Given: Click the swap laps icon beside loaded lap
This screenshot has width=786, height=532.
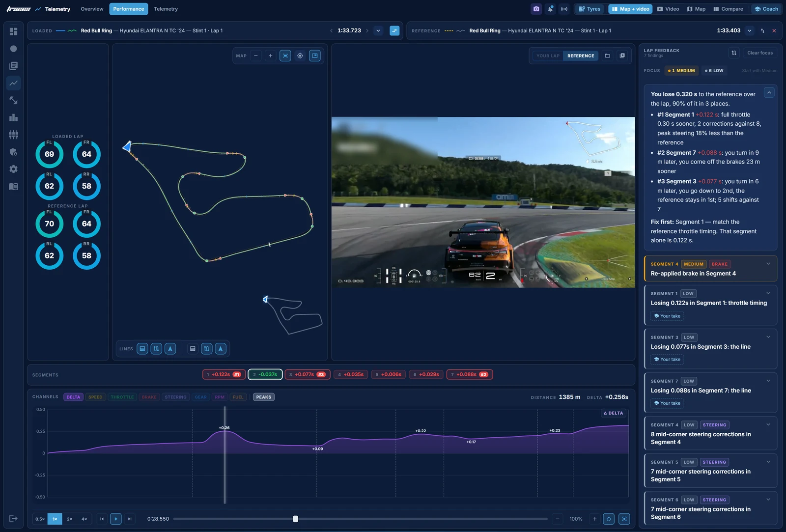Looking at the screenshot, I should pos(394,30).
